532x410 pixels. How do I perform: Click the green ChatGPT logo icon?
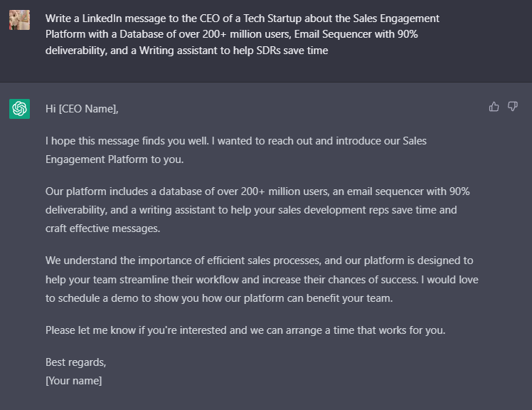tap(19, 109)
